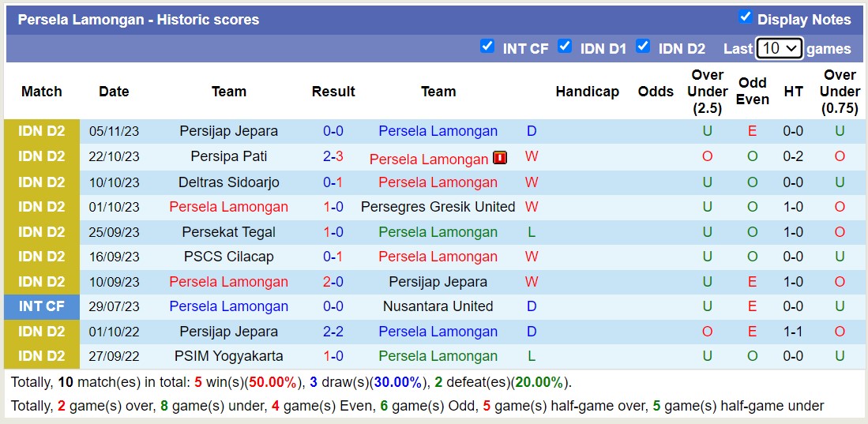Screen dimensions: 868x424
Task: Click the W outcome on the 22/10/23 row
Action: tap(532, 156)
